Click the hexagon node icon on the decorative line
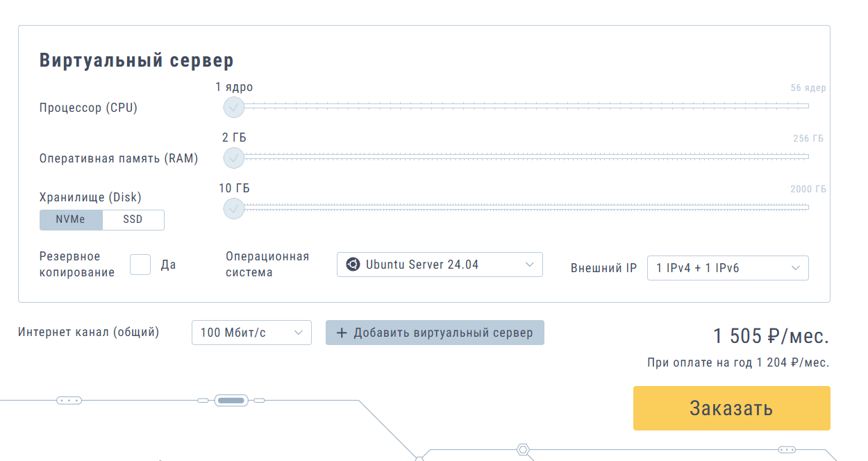868x461 pixels. (x=523, y=450)
